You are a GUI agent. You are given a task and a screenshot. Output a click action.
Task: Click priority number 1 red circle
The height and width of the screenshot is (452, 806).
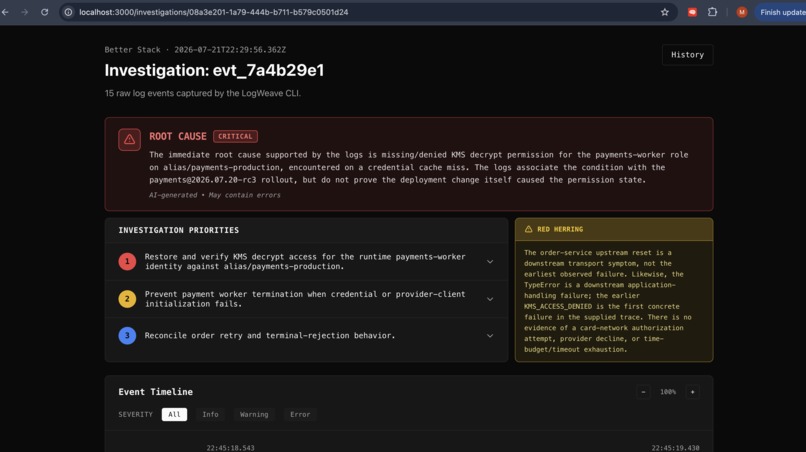(127, 261)
